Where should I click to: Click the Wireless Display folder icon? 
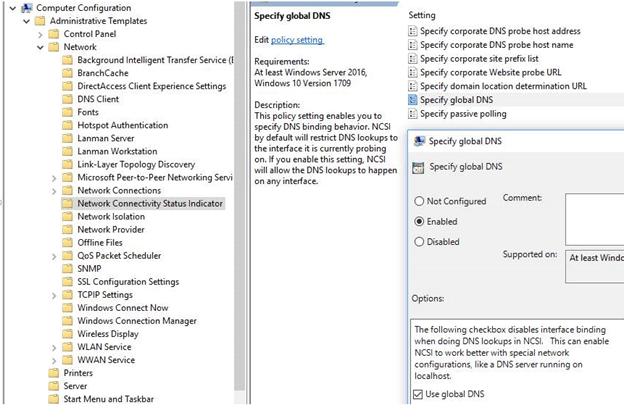[67, 334]
